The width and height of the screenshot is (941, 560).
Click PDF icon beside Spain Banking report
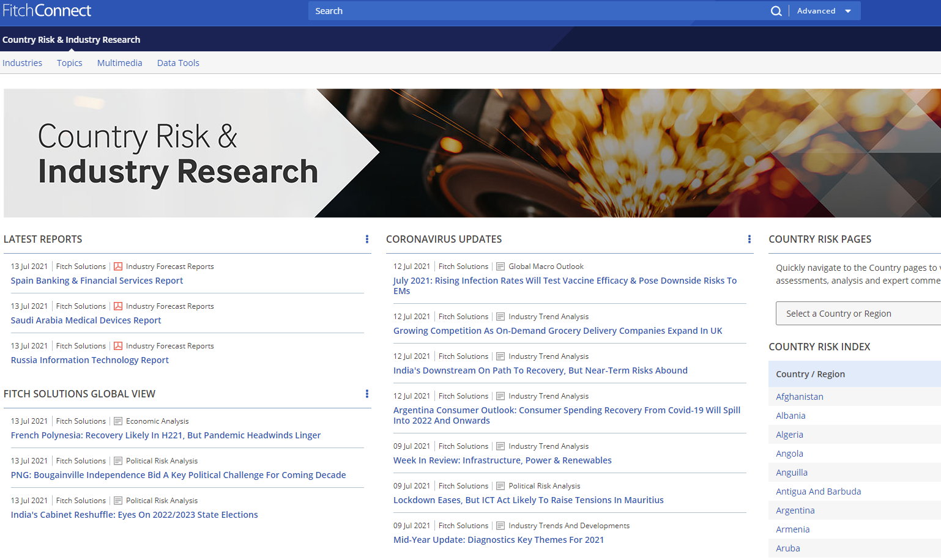pyautogui.click(x=118, y=267)
